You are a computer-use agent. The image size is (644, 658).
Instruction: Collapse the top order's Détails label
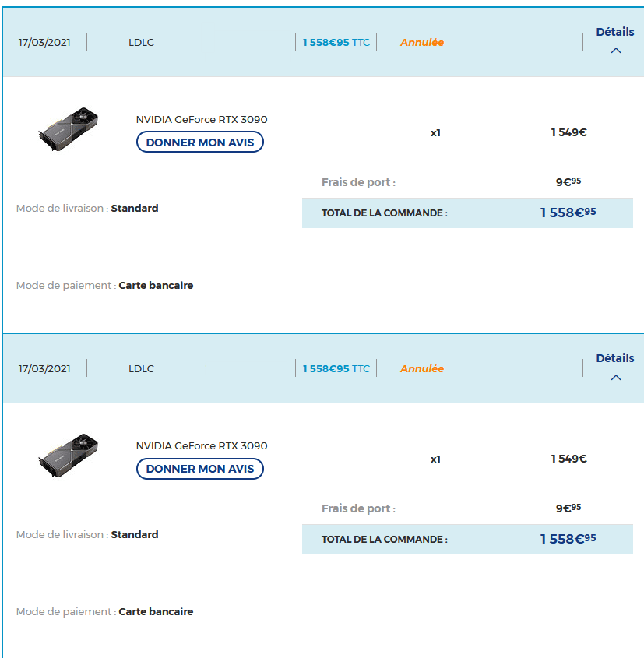(614, 32)
